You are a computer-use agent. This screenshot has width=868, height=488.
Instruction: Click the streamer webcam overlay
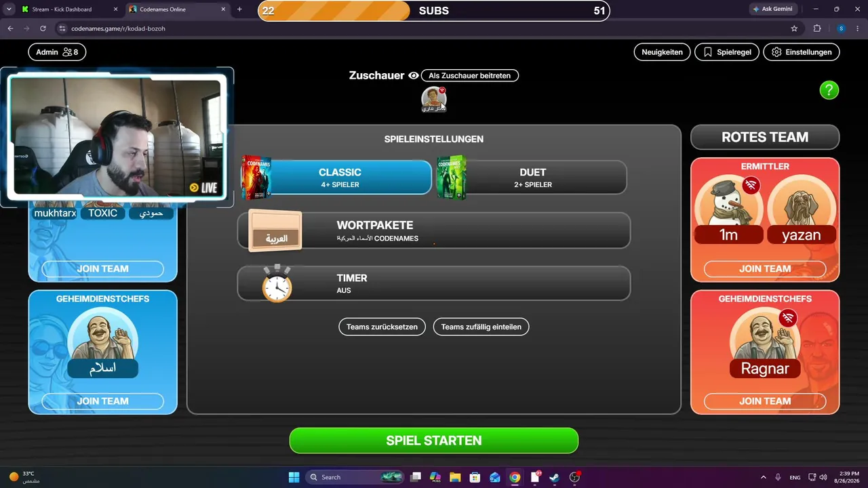pos(117,137)
